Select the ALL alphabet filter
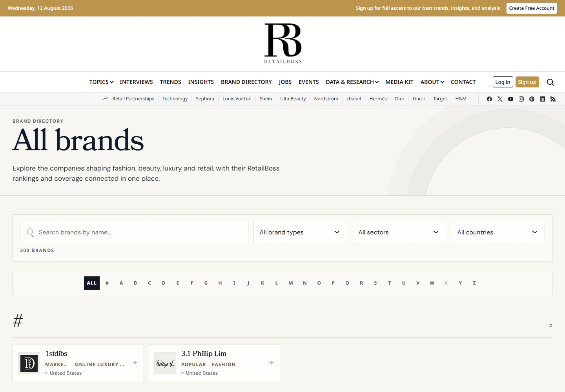The width and height of the screenshot is (565, 392). click(92, 283)
